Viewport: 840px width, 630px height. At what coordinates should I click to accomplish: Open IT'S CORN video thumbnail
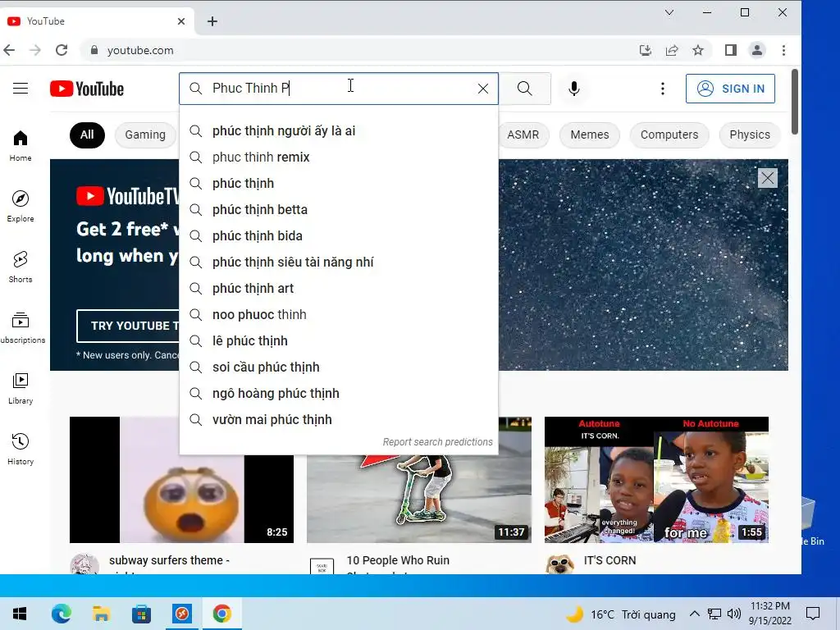[656, 479]
